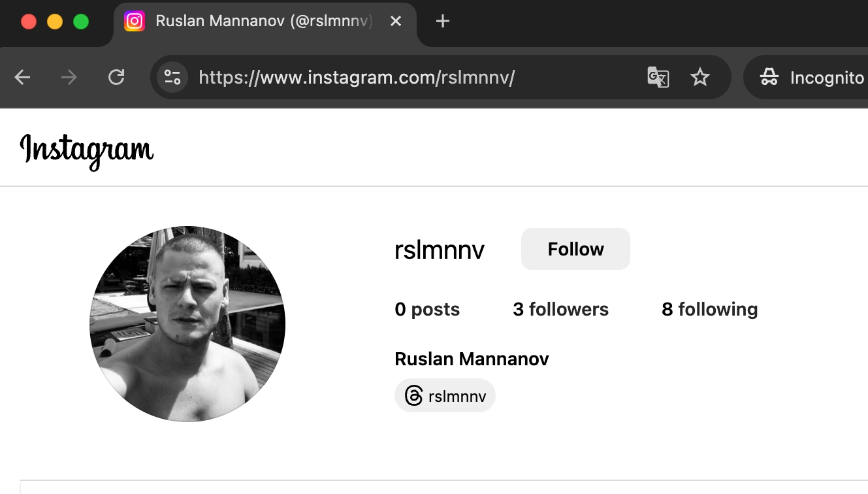Reload the page with the refresh icon
This screenshot has height=494, width=868.
tap(116, 77)
